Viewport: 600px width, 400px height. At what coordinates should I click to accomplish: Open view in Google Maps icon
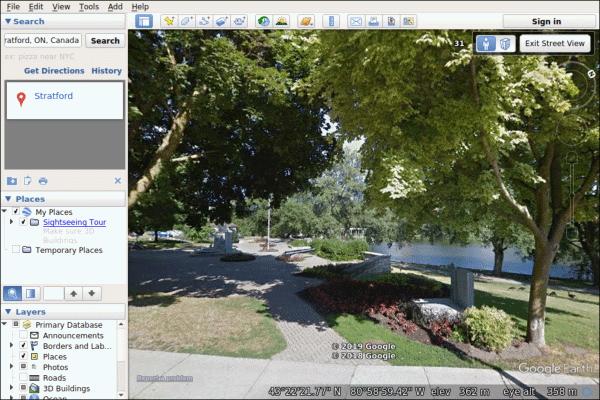coord(408,21)
